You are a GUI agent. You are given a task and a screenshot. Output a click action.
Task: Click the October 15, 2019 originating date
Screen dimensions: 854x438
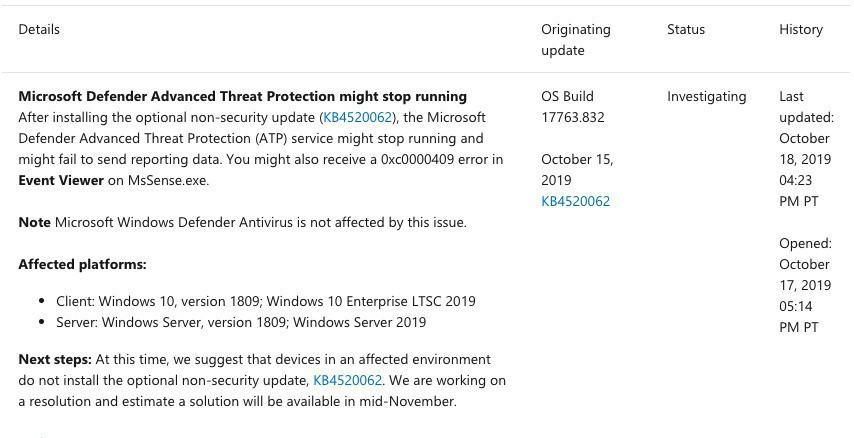tap(577, 169)
